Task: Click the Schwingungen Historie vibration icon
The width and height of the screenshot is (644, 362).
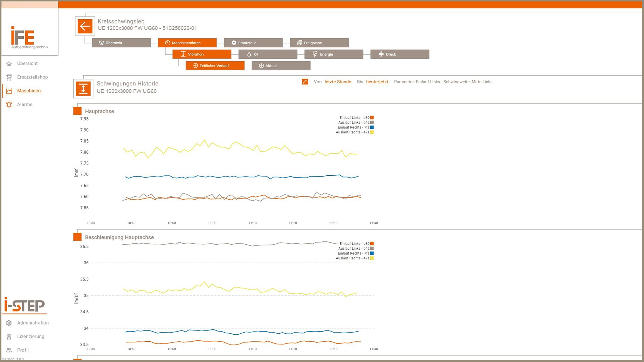Action: [x=83, y=89]
